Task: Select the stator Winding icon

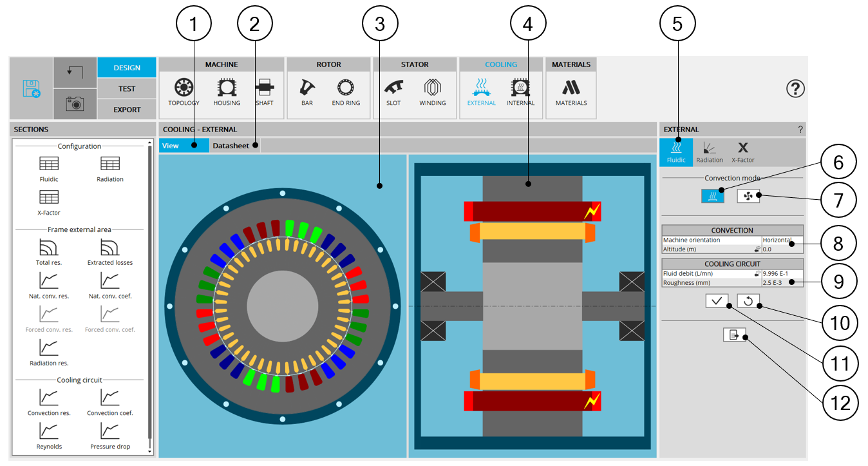Action: (x=432, y=92)
